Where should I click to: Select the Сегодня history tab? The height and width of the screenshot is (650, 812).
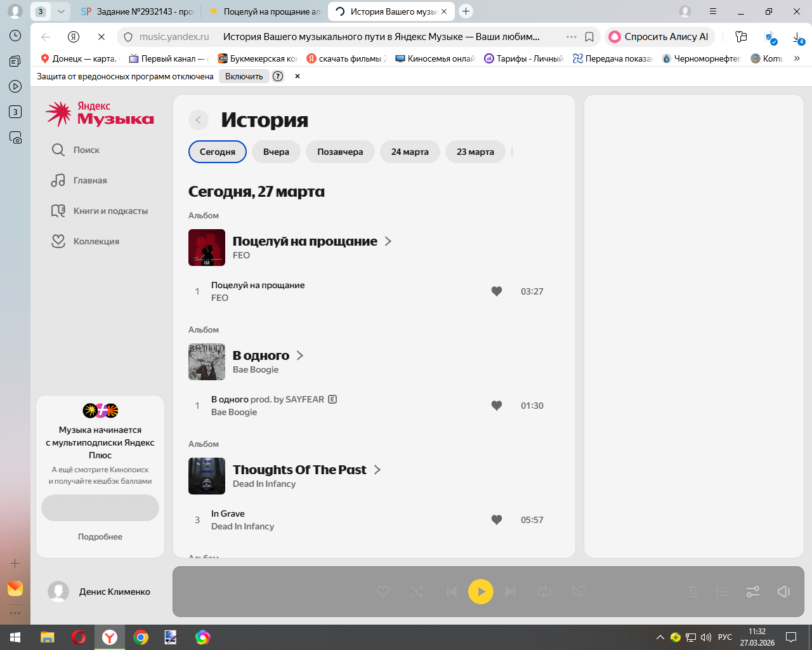coord(218,152)
